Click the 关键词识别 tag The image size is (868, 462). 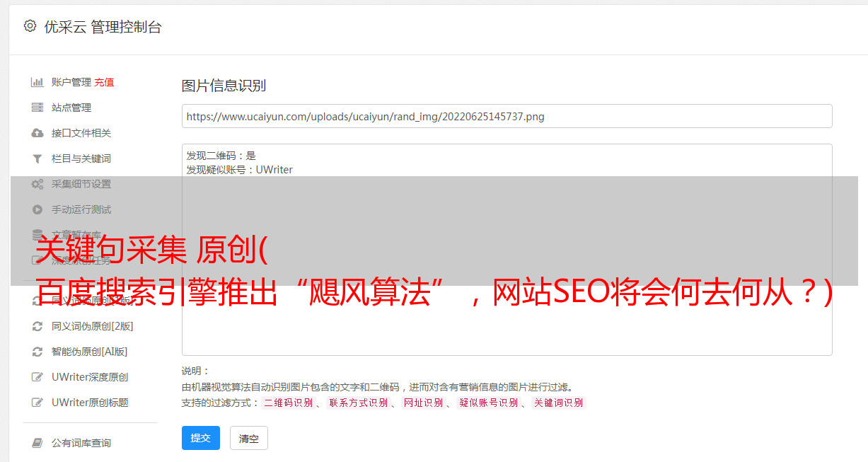[559, 403]
